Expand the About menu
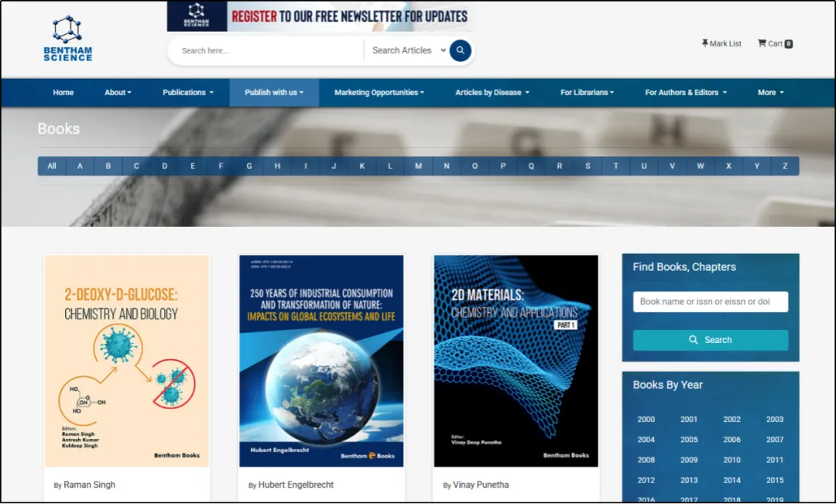Image resolution: width=836 pixels, height=504 pixels. click(118, 92)
